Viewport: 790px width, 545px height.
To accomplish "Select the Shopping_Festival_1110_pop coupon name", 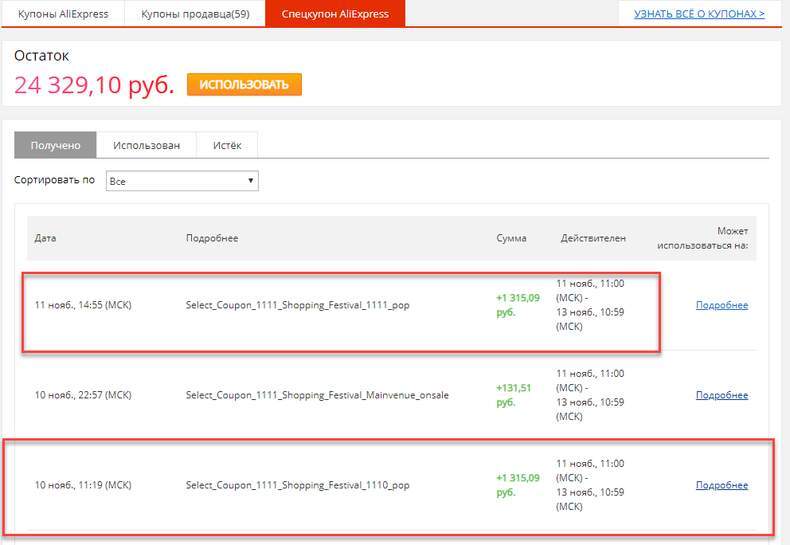I will [x=297, y=485].
